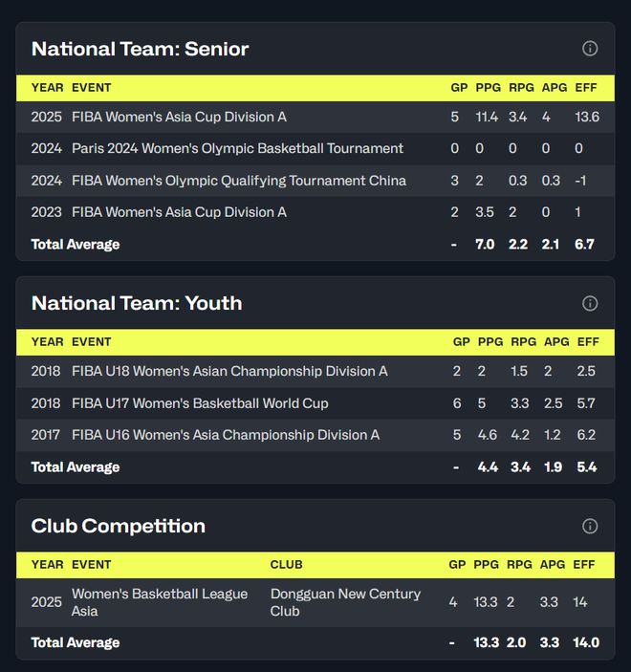Click Total Average row in Senior table
The image size is (631, 672).
click(x=76, y=245)
